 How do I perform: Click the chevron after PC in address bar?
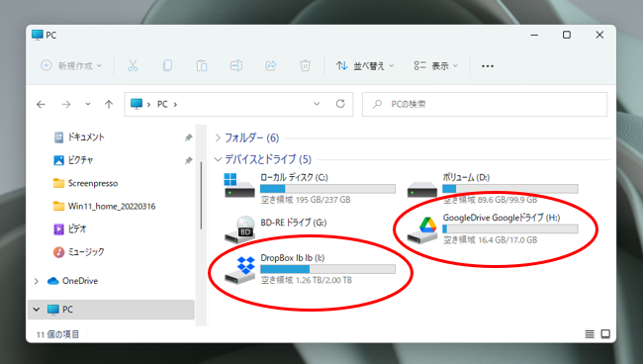click(x=175, y=105)
